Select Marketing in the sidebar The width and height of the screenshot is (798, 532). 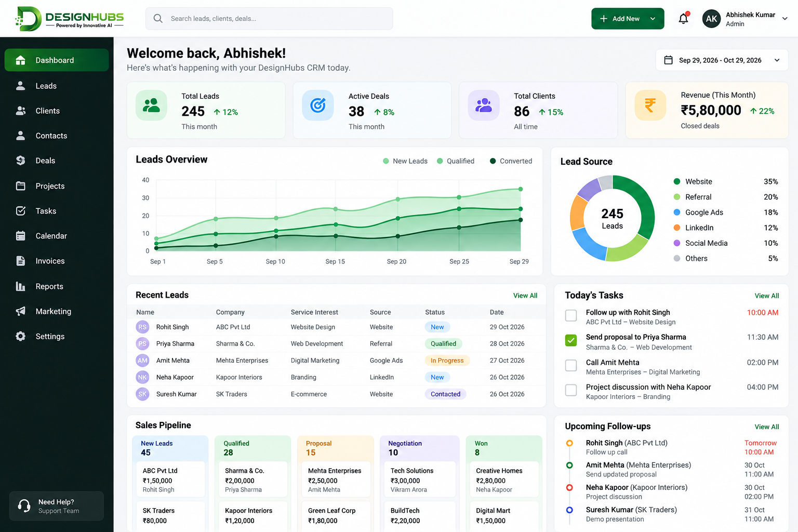(x=57, y=311)
